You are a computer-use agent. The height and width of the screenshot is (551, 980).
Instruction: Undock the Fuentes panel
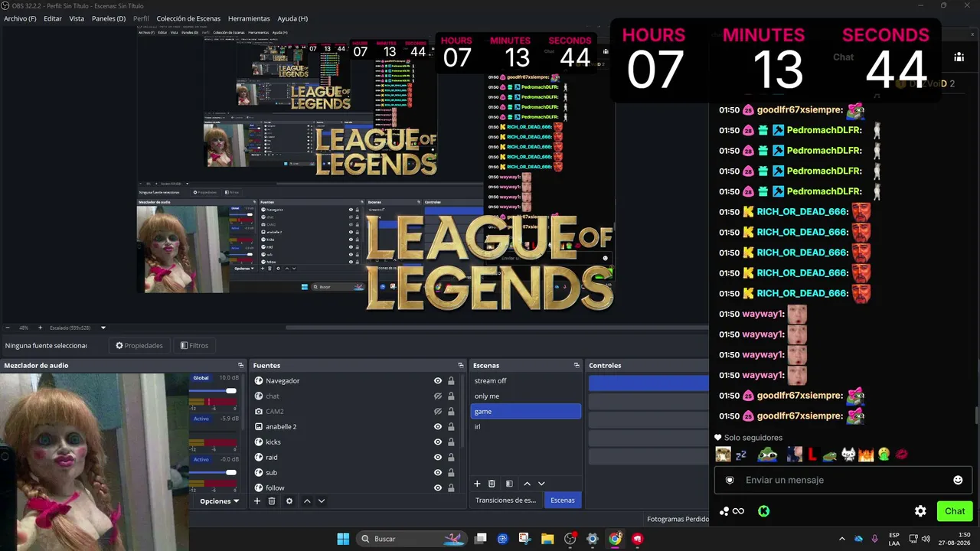click(460, 366)
